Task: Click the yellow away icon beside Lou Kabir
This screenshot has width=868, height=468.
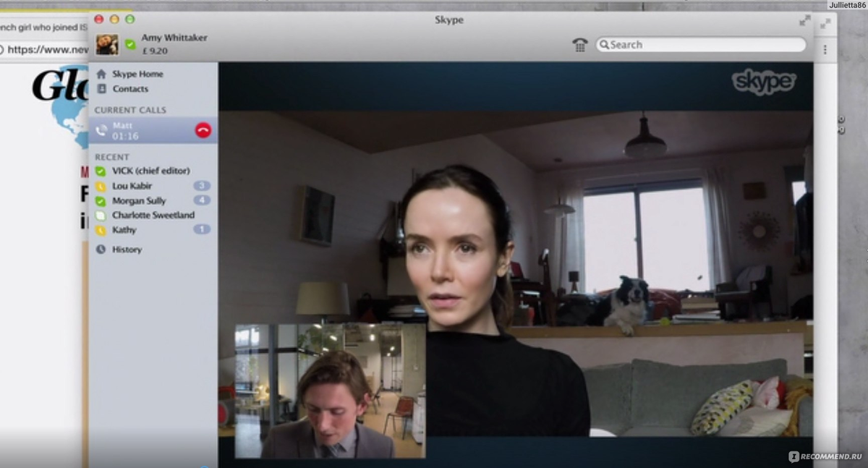Action: 101,186
